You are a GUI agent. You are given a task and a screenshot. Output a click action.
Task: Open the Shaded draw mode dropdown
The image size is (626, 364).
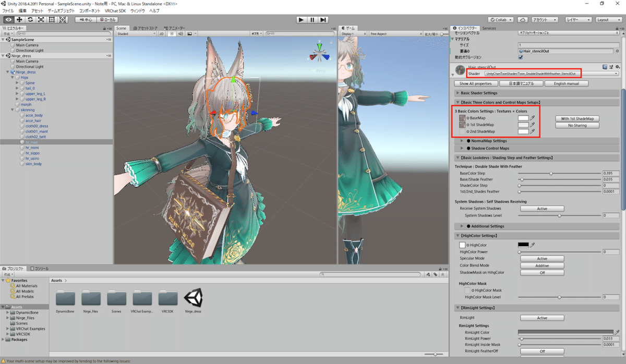(x=136, y=33)
